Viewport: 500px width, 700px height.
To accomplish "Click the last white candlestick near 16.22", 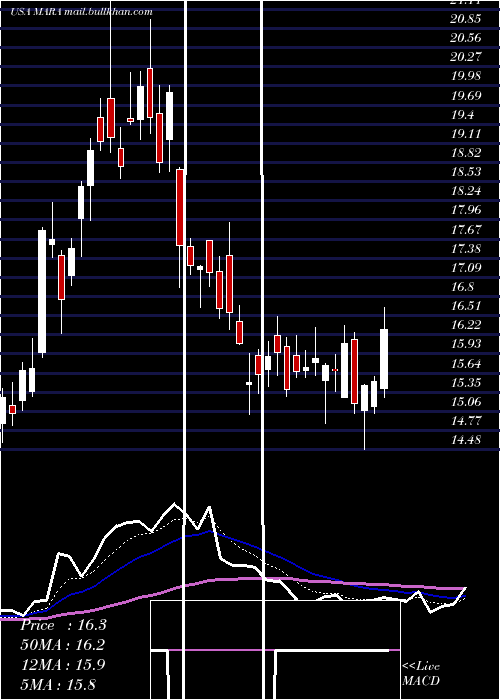I will [384, 359].
